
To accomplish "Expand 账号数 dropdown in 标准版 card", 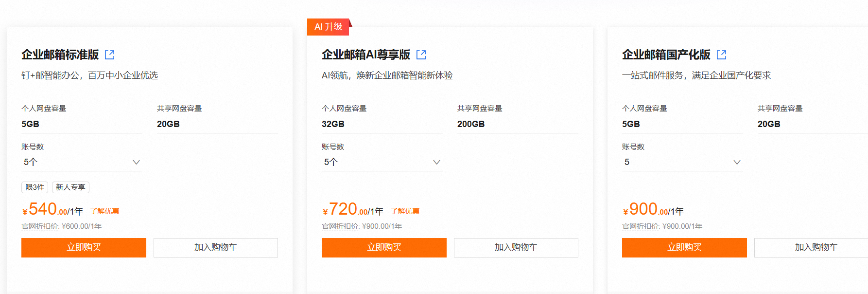I will pos(82,162).
